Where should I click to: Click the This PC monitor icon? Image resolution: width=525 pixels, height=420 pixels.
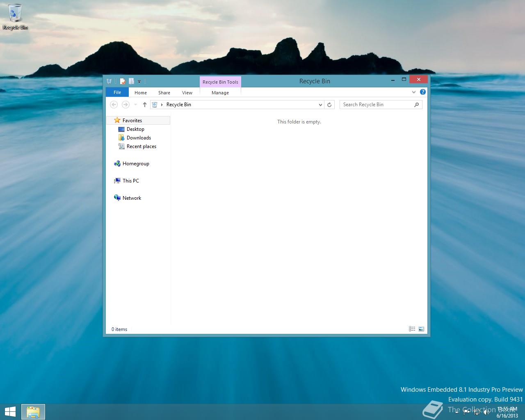click(117, 181)
